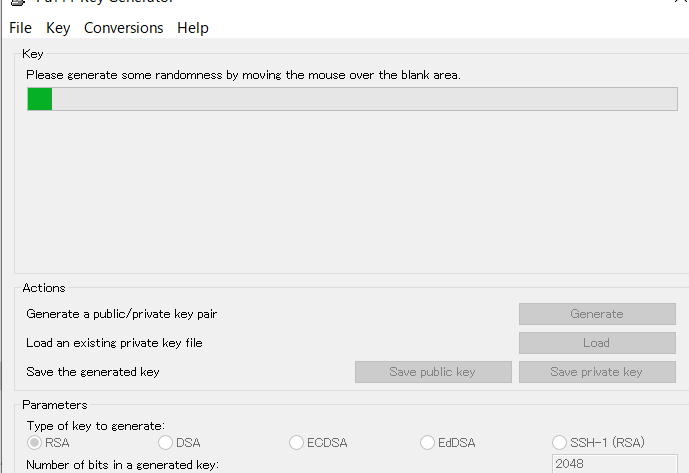This screenshot has height=473, width=689.
Task: Open the File menu
Action: [20, 28]
